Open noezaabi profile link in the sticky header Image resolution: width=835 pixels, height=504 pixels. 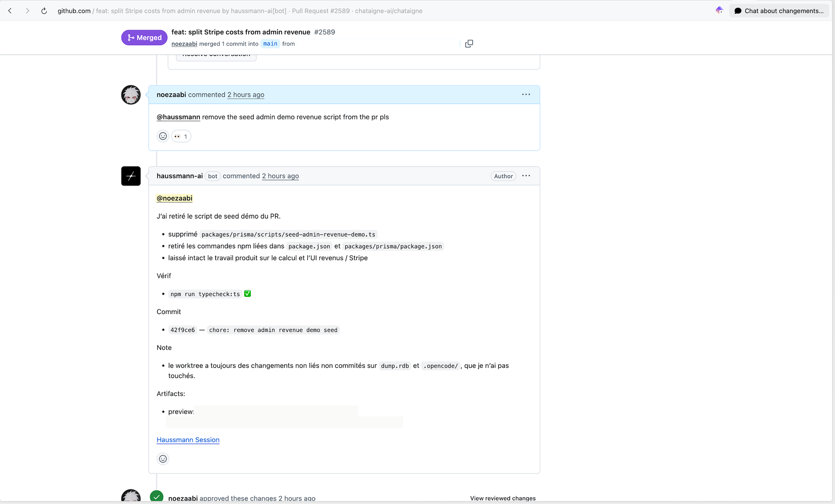(x=184, y=44)
